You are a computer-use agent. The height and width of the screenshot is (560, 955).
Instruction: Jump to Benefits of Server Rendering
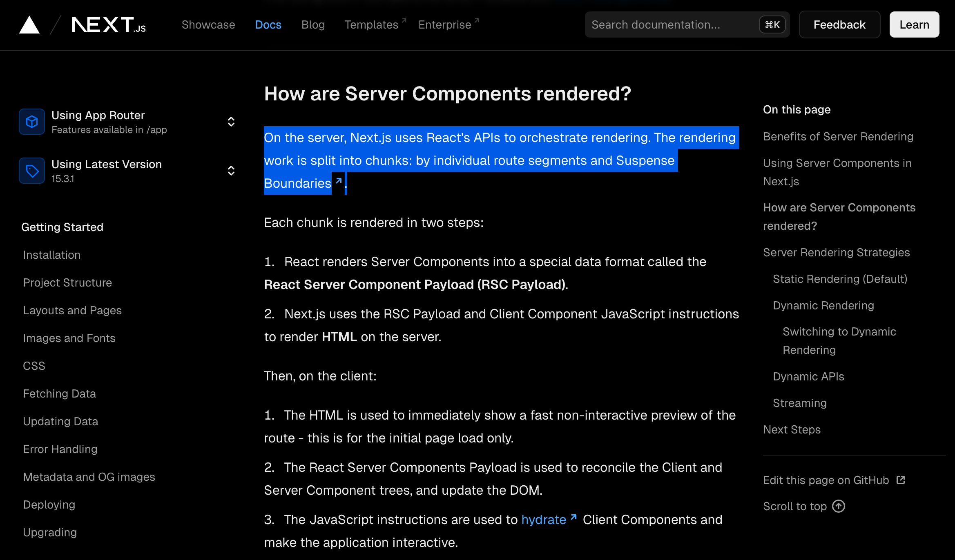tap(838, 136)
